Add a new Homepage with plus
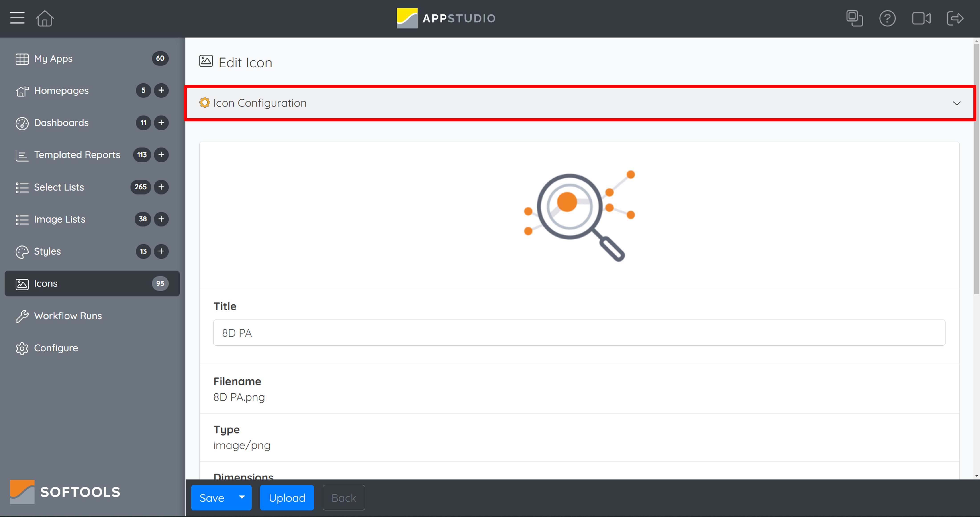 coord(161,91)
